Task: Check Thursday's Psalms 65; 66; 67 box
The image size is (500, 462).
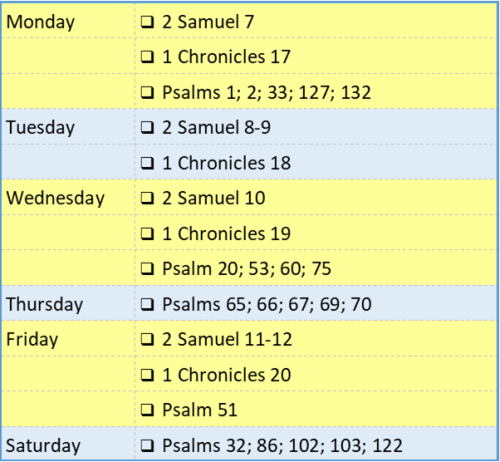Action: point(147,304)
